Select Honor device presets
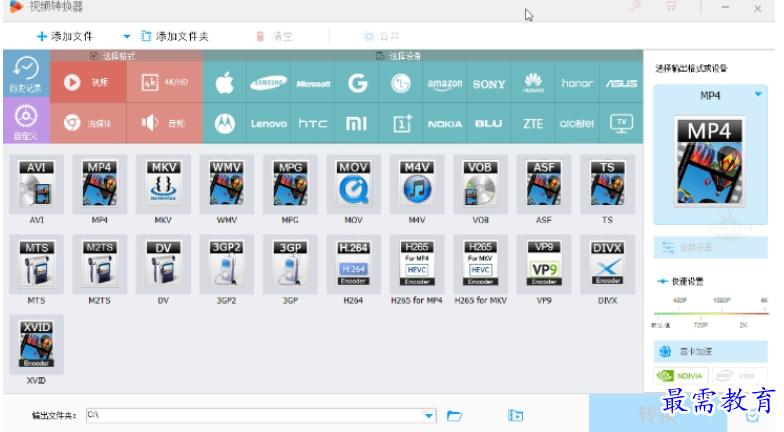 [x=577, y=82]
